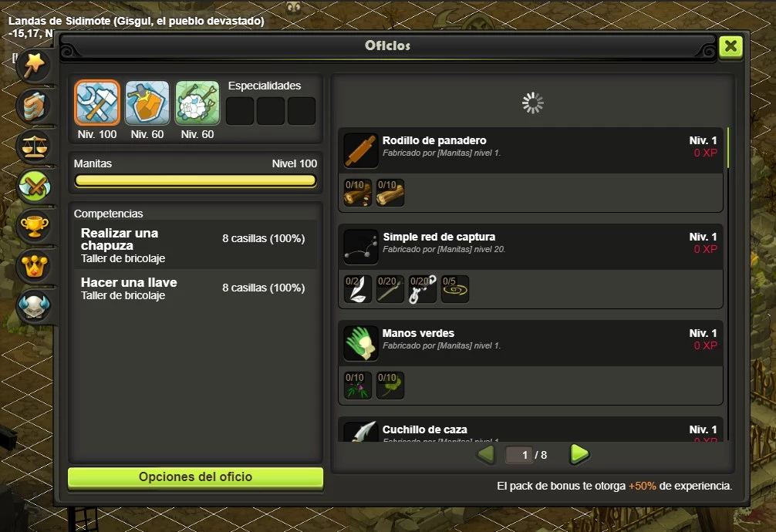Select the Hacer una llave skill
Screen dimensions: 776x532
click(195, 288)
